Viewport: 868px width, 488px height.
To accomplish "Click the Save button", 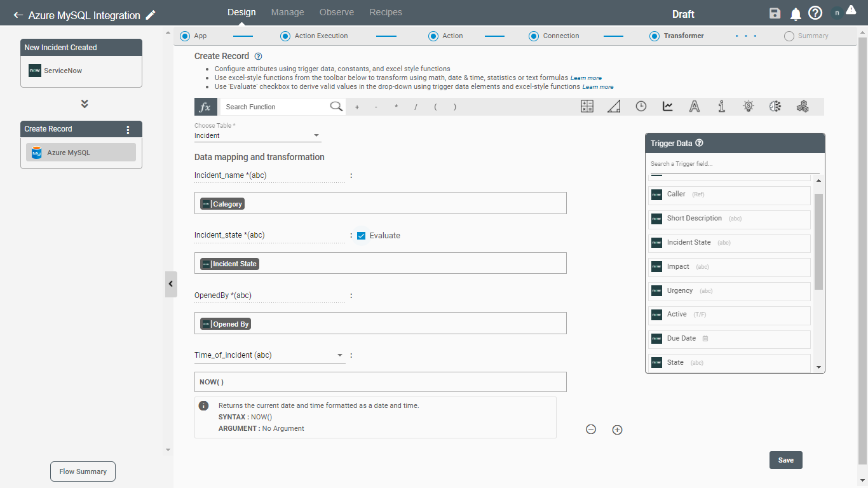I will click(x=786, y=460).
